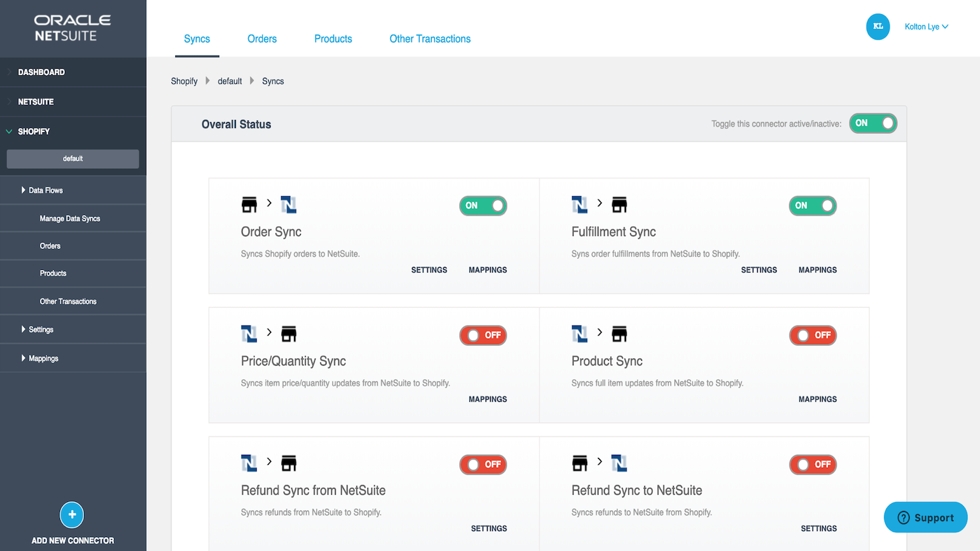Click the Oracle NetSuite logo
Image resolution: width=980 pixels, height=551 pixels.
click(72, 28)
